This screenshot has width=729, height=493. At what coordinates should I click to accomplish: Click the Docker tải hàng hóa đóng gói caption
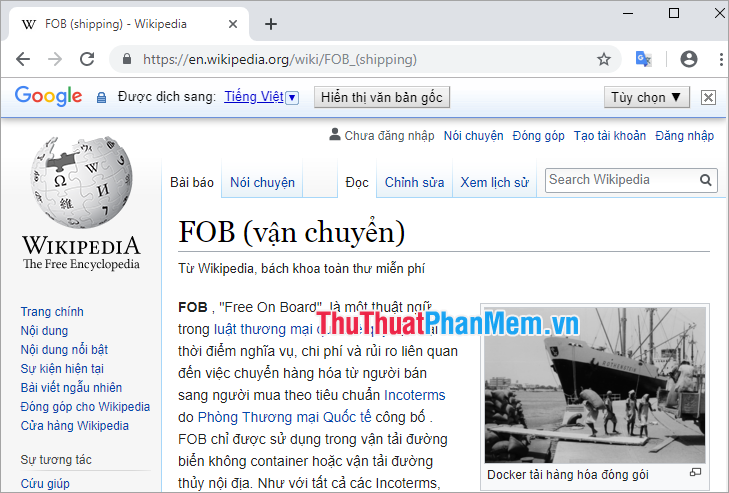click(x=568, y=475)
